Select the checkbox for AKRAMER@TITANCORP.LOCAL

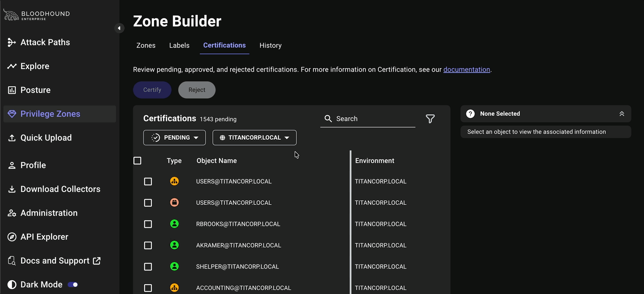pyautogui.click(x=148, y=245)
